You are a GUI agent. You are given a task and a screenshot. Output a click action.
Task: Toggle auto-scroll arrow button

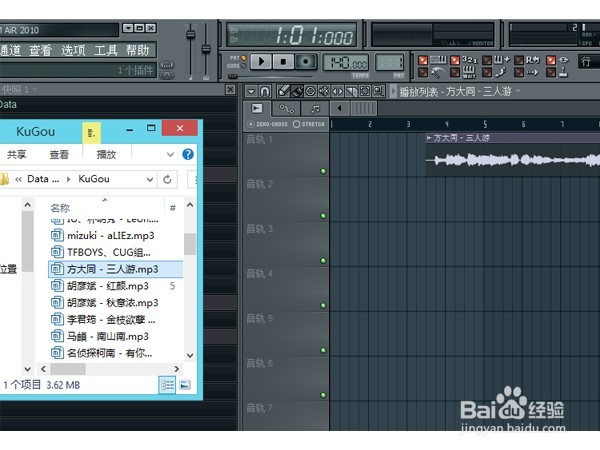pos(529,72)
